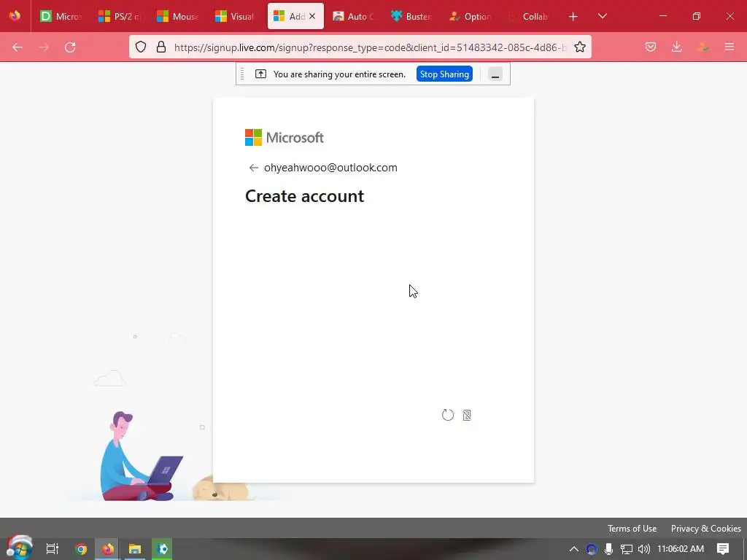Image resolution: width=747 pixels, height=560 pixels.
Task: Reload the current page
Action: point(70,47)
